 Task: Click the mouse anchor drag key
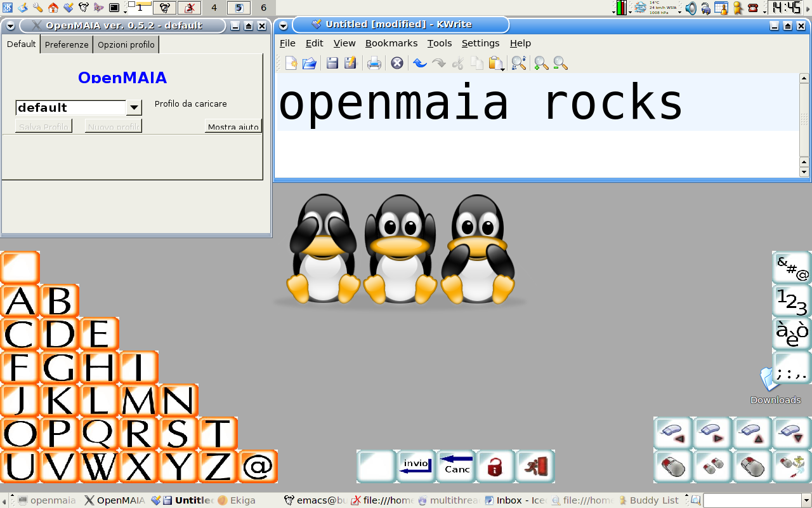pyautogui.click(x=792, y=466)
